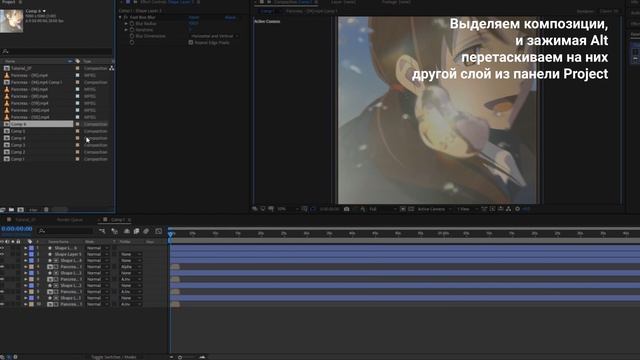Viewport: 640px width, 360px height.
Task: Switch to Render Queue tab
Action: (x=70, y=220)
